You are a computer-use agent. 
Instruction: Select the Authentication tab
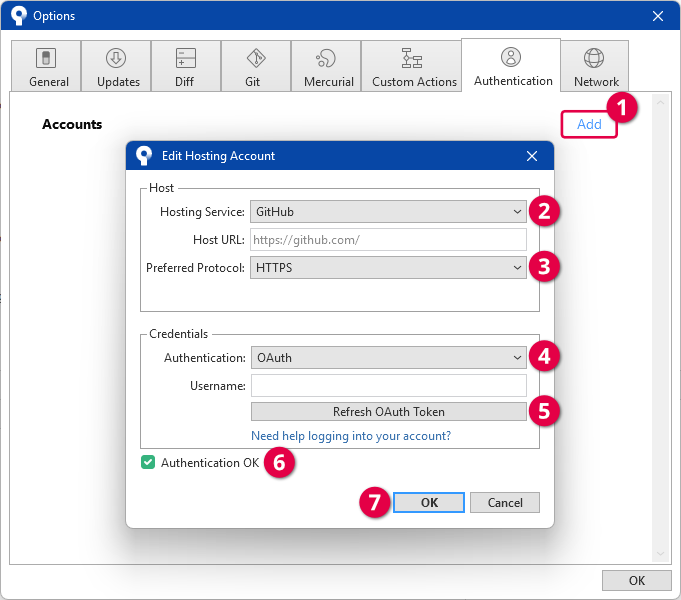511,65
